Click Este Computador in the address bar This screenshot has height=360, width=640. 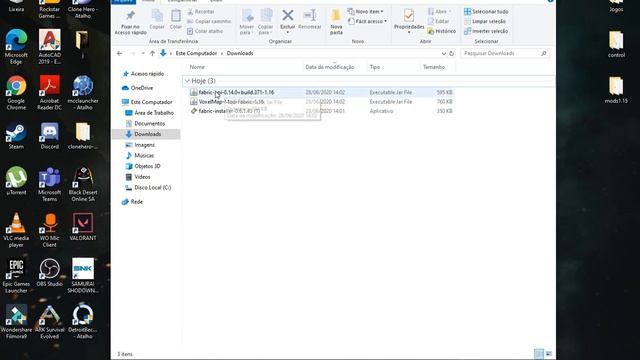click(x=196, y=53)
